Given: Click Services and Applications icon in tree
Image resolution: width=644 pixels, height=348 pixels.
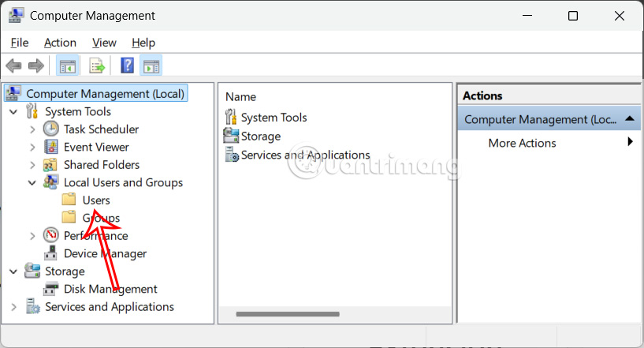Looking at the screenshot, I should [33, 306].
